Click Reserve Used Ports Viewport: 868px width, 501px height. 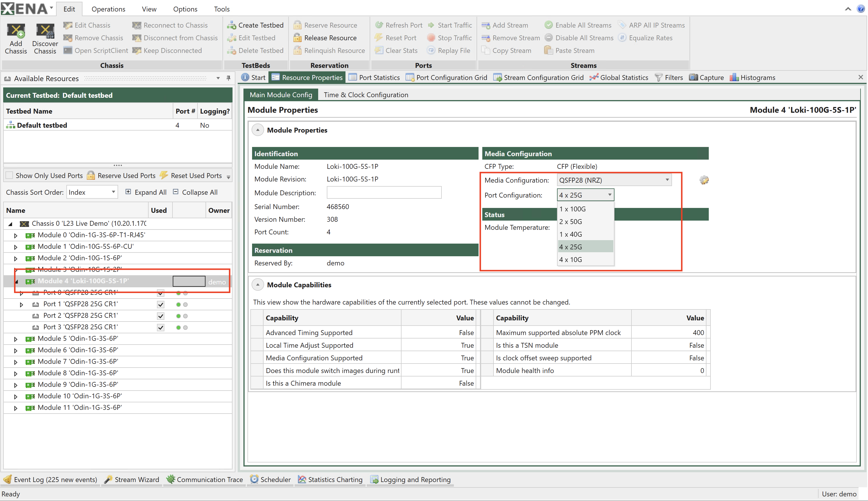click(121, 175)
